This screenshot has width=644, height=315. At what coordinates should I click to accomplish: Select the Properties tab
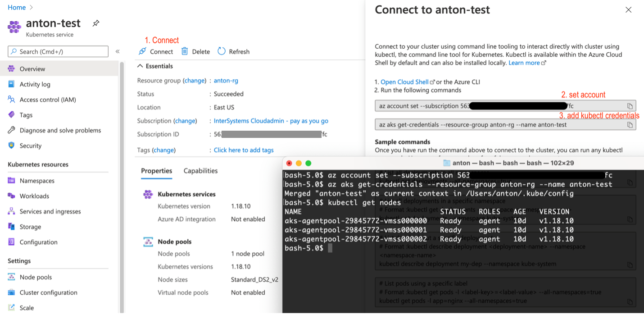(156, 171)
